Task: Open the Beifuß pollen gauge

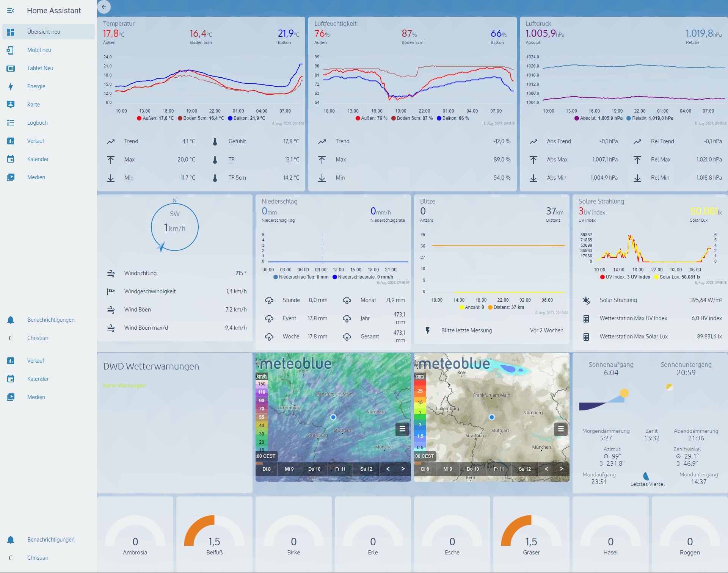Action: pos(215,535)
